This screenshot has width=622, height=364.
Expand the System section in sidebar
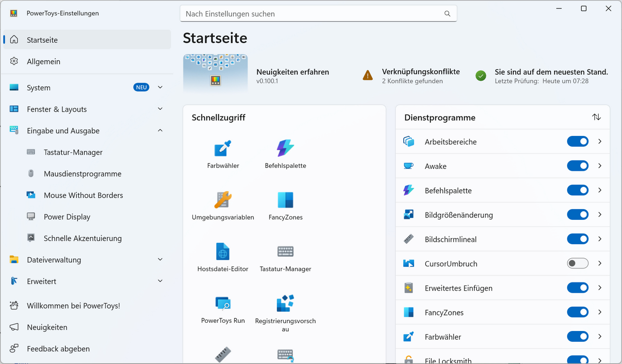click(160, 87)
